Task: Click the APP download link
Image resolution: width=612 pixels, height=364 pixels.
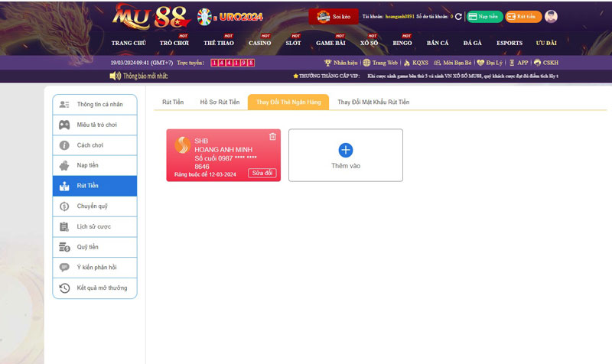Action: (519, 63)
